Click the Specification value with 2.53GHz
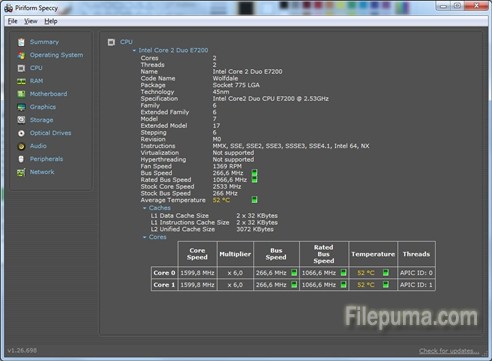This screenshot has width=492, height=361. click(x=271, y=99)
